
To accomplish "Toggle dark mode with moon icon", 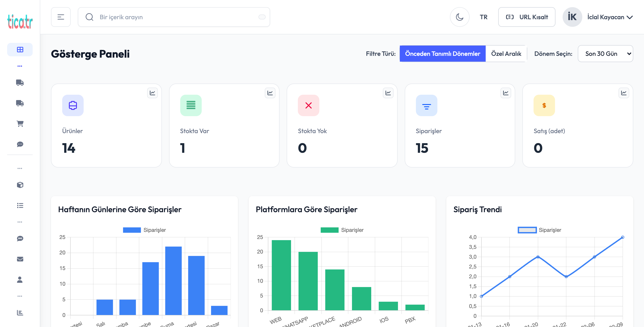I will click(x=460, y=17).
